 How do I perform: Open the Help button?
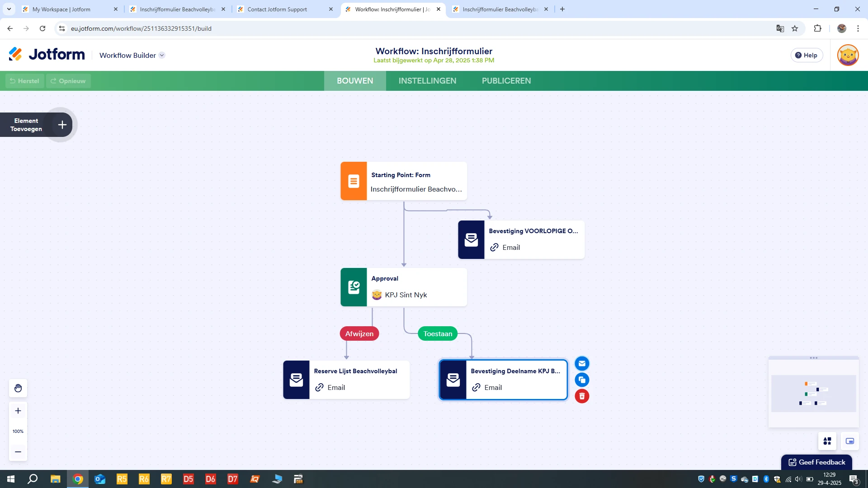click(x=807, y=55)
